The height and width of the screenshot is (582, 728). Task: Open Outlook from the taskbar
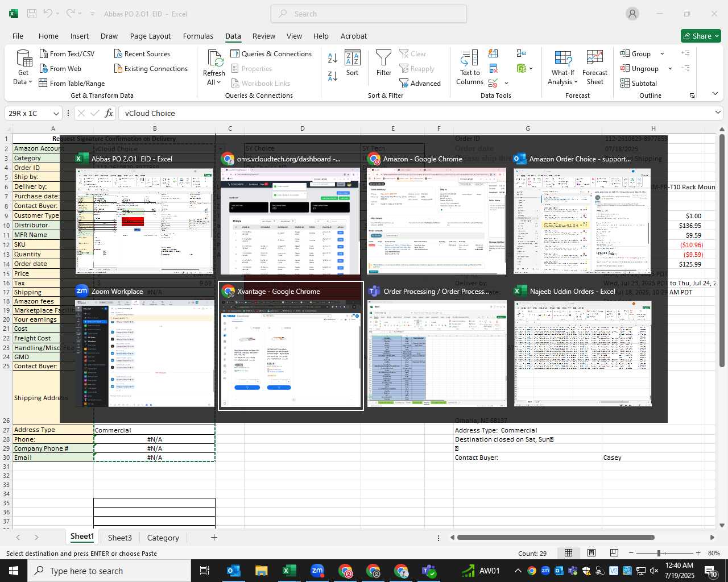point(234,571)
